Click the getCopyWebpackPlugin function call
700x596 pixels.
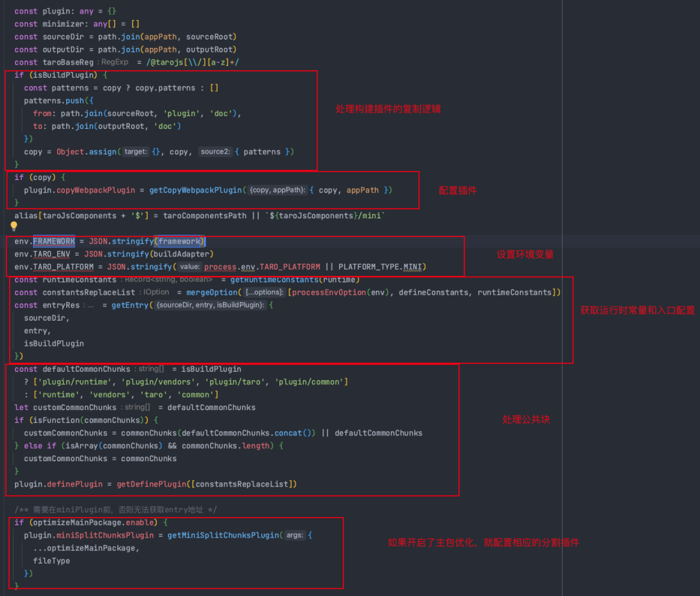pos(196,190)
